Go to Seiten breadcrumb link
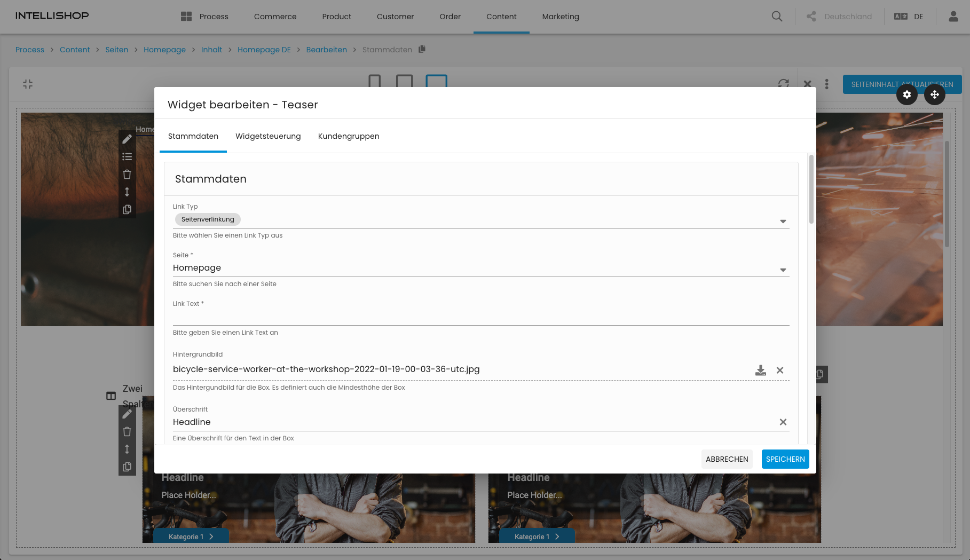This screenshot has height=560, width=970. [116, 50]
